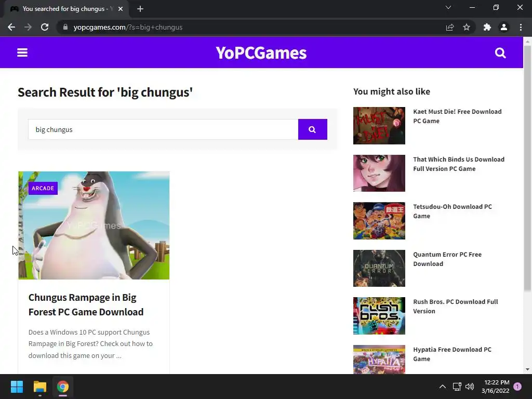Close the 'You searched for big chungus' tab

pyautogui.click(x=121, y=9)
